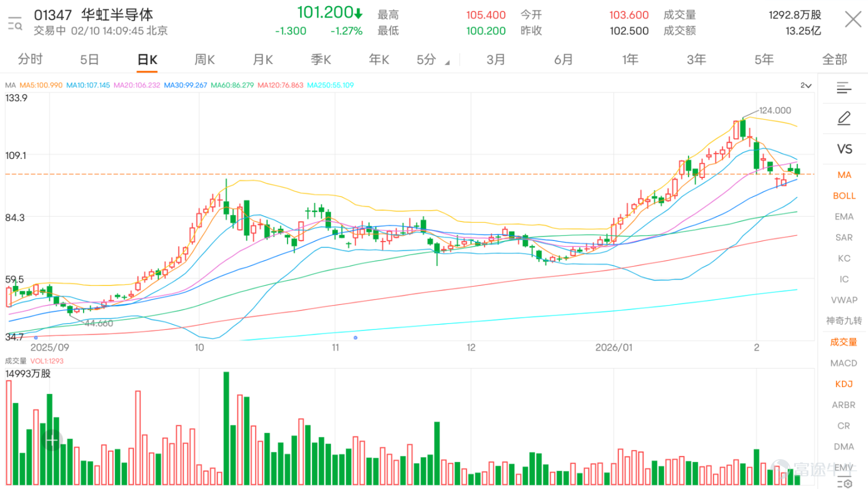Toggle the KDJ sub-indicator
This screenshot has width=868, height=489.
(844, 384)
